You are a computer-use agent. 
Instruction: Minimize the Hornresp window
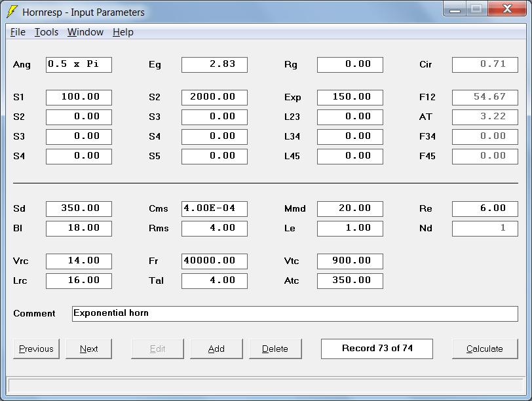455,9
